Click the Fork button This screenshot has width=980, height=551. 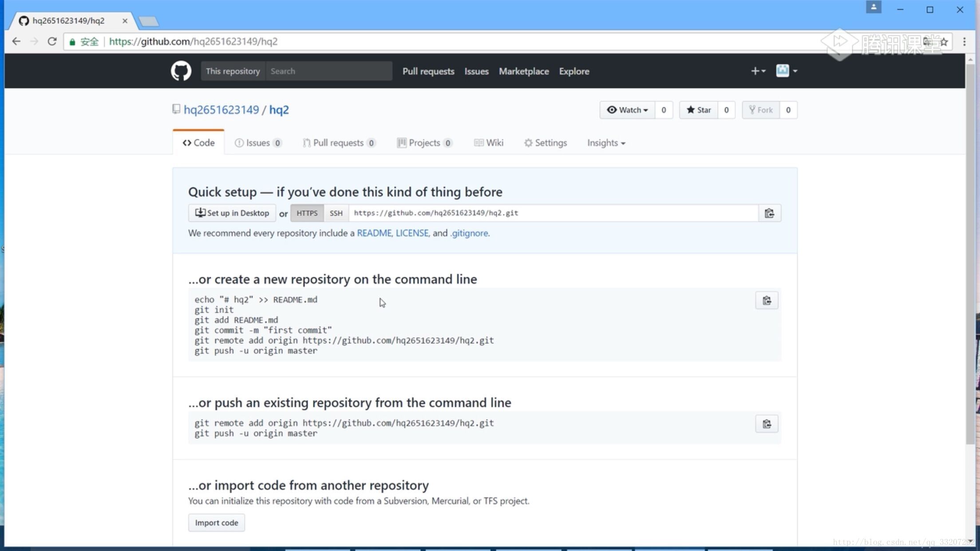coord(761,110)
